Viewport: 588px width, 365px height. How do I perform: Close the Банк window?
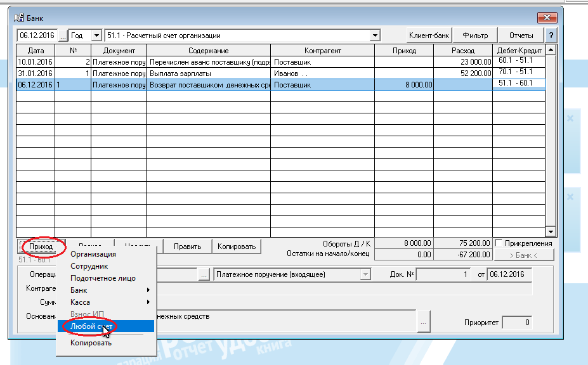546,17
